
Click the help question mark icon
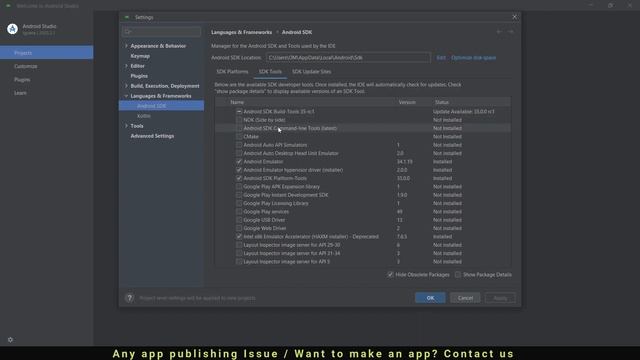129,298
